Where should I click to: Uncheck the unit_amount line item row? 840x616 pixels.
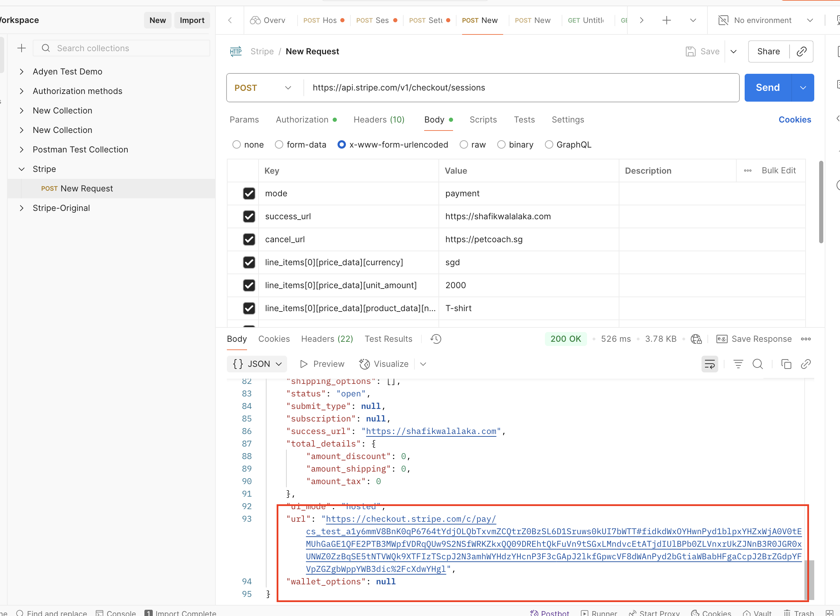[249, 285]
